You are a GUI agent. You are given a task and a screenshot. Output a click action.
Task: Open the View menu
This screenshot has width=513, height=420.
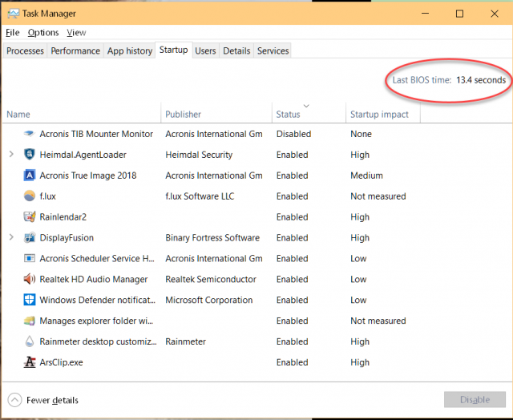pos(76,33)
